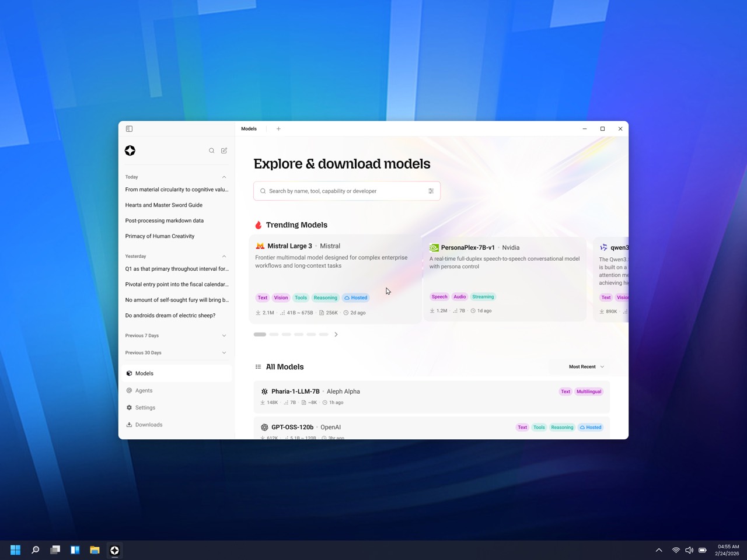This screenshot has height=560, width=747.
Task: Collapse the Today chat group
Action: (x=224, y=177)
